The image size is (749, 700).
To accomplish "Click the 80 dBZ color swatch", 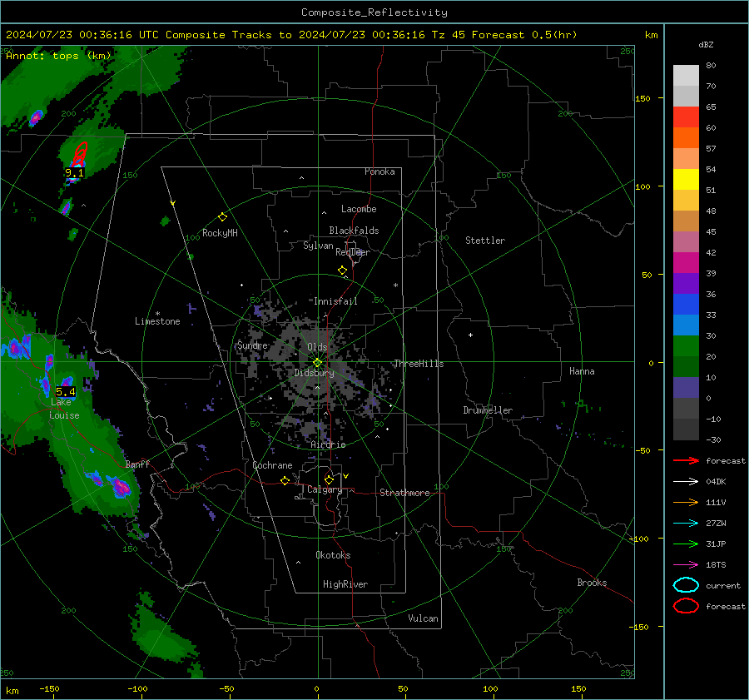I will [x=686, y=75].
